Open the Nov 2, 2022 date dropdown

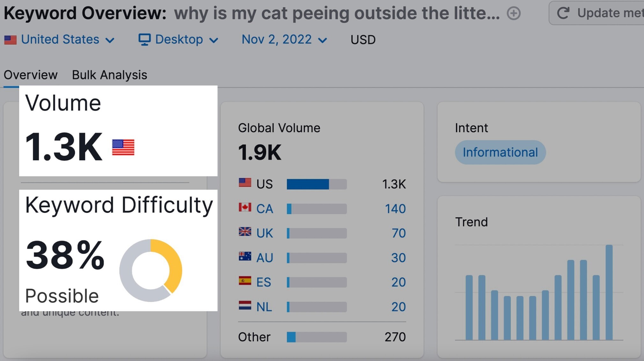pos(284,40)
